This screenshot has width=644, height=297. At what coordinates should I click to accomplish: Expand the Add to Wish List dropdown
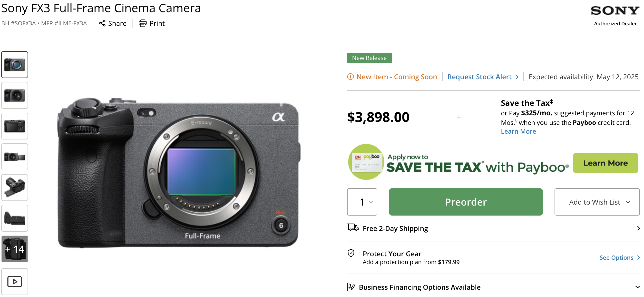pyautogui.click(x=597, y=202)
